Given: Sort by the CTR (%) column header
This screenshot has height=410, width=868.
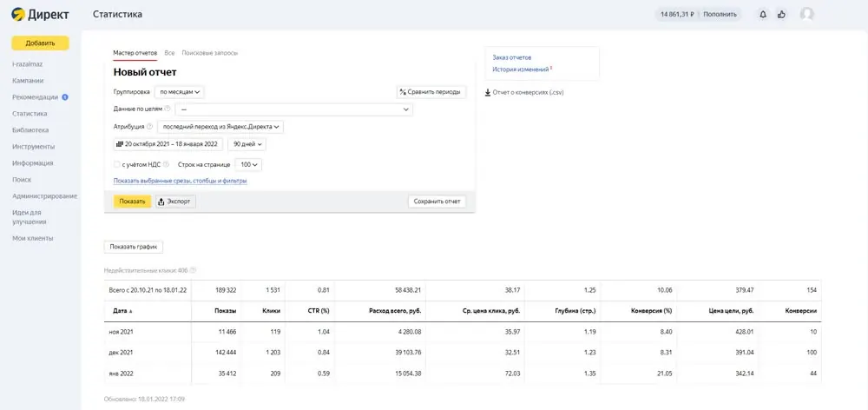Looking at the screenshot, I should [x=319, y=311].
